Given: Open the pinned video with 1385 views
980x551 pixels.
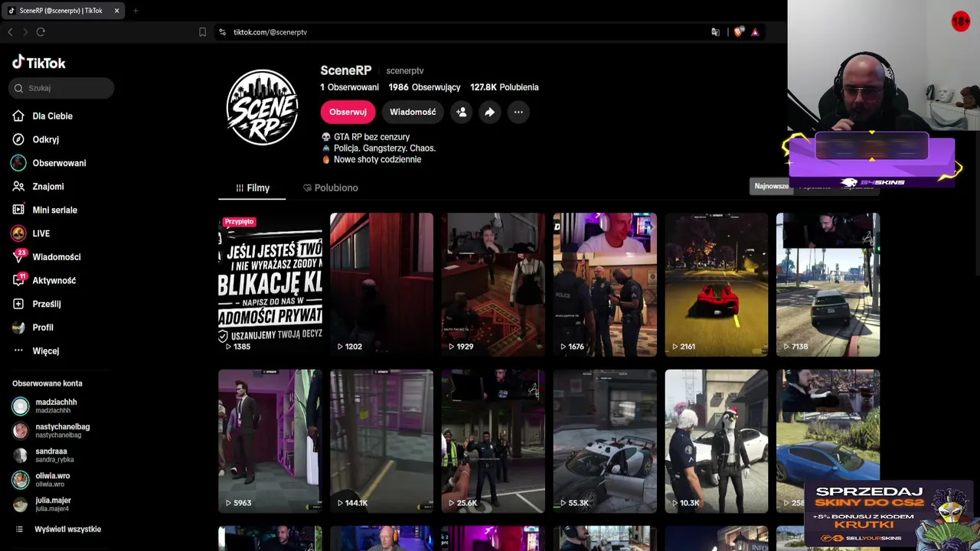Looking at the screenshot, I should pyautogui.click(x=270, y=285).
